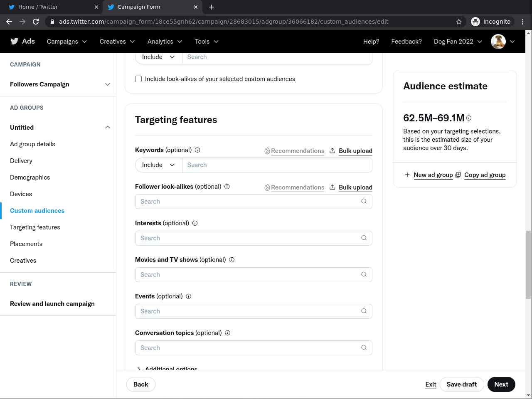Screen dimensions: 532x399
Task: Click the Interests info icon
Action: (195, 223)
